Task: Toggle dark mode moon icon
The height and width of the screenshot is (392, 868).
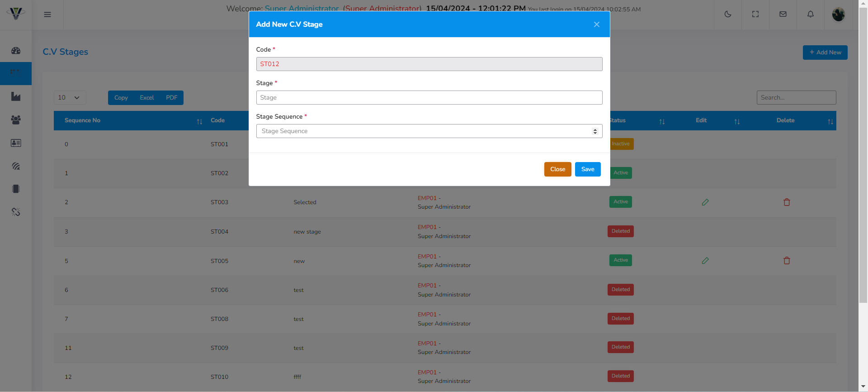Action: point(728,14)
